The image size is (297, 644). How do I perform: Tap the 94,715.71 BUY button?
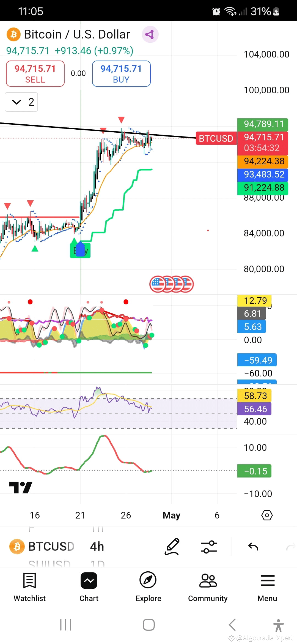121,74
